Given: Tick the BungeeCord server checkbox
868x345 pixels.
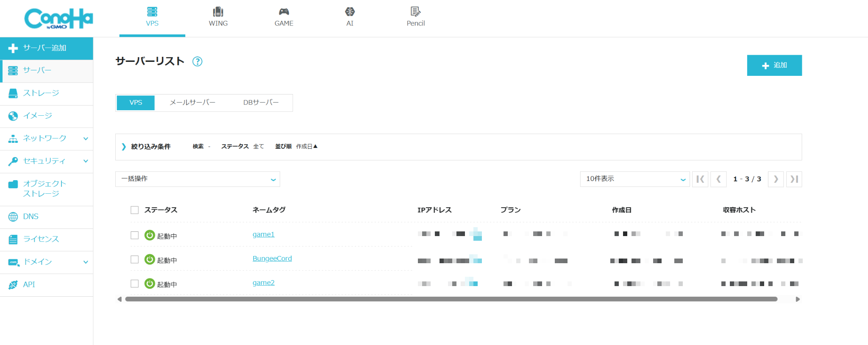Looking at the screenshot, I should (135, 259).
